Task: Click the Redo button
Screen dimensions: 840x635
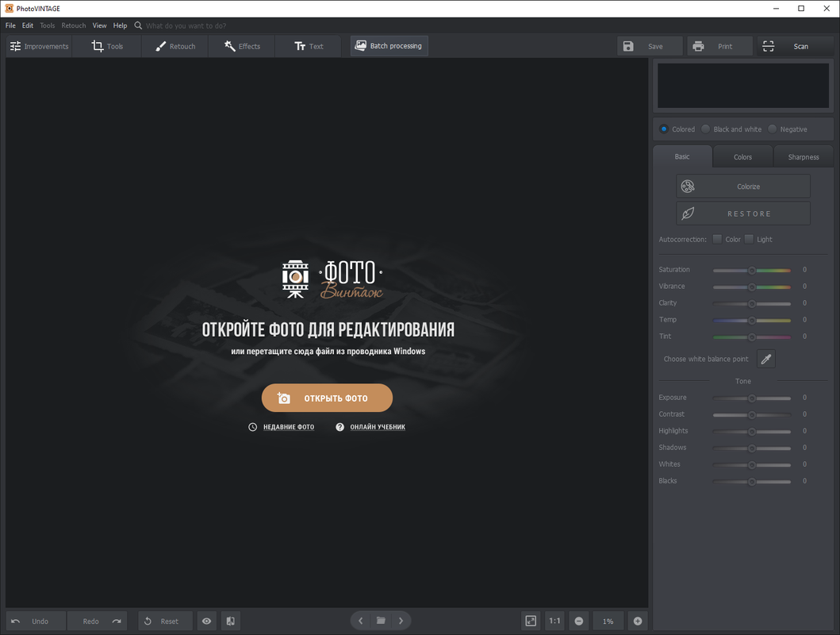Action: pyautogui.click(x=98, y=621)
